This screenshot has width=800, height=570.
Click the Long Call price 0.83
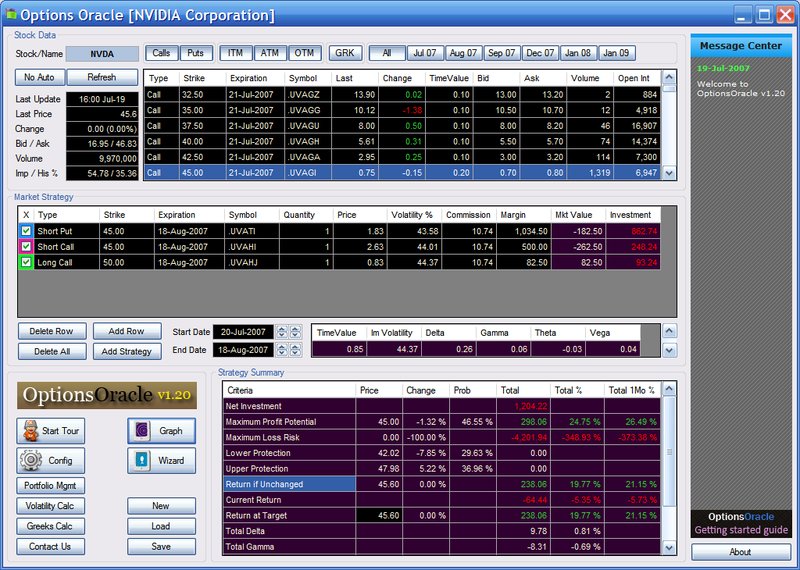point(360,263)
